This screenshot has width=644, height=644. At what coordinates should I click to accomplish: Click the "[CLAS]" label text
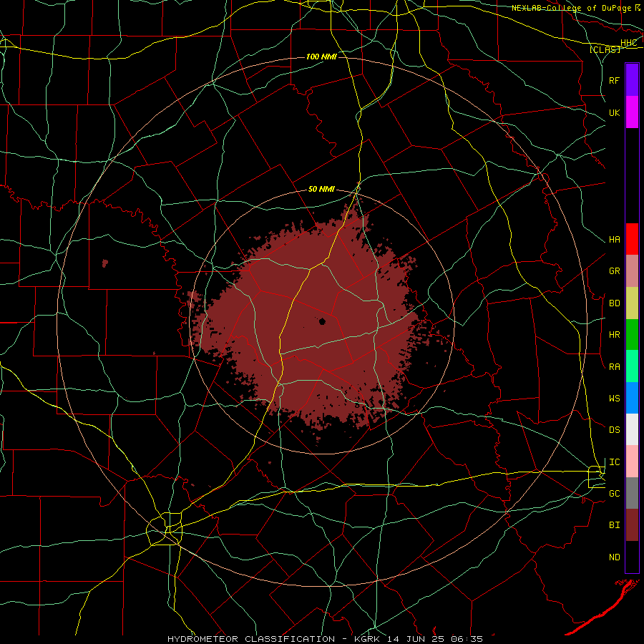(605, 49)
